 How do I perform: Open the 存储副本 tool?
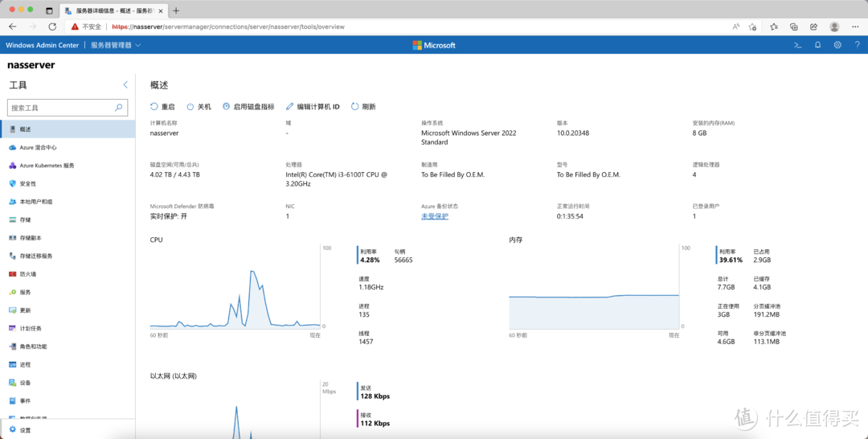68,238
